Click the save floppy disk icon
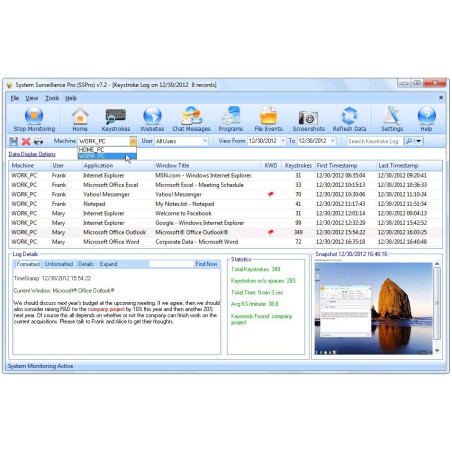This screenshot has height=452, width=452. (x=14, y=141)
